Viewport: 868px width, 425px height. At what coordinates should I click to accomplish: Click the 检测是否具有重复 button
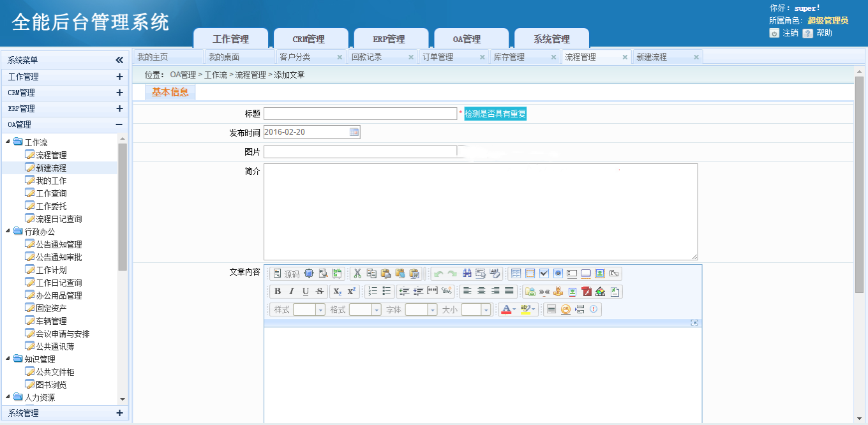coord(495,114)
